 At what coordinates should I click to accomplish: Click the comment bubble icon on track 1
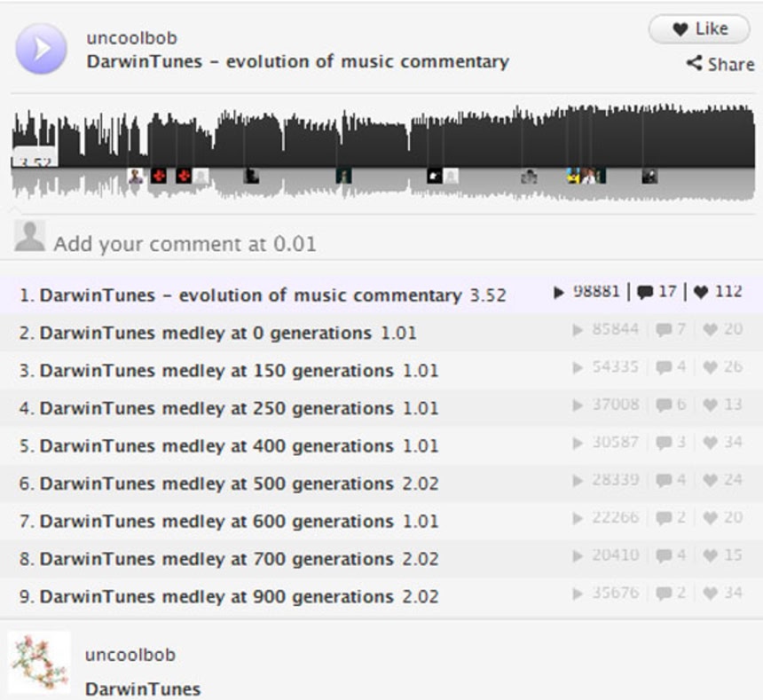(645, 292)
